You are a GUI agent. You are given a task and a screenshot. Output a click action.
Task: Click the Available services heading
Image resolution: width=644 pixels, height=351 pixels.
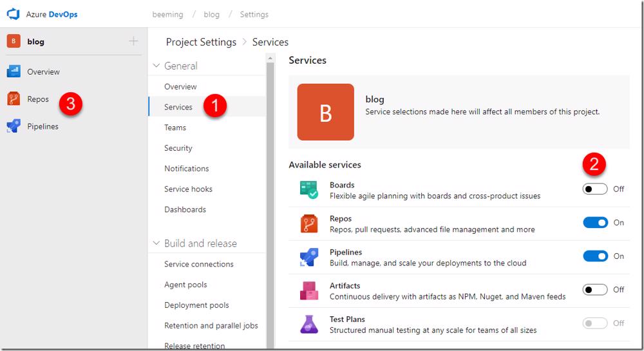click(325, 165)
